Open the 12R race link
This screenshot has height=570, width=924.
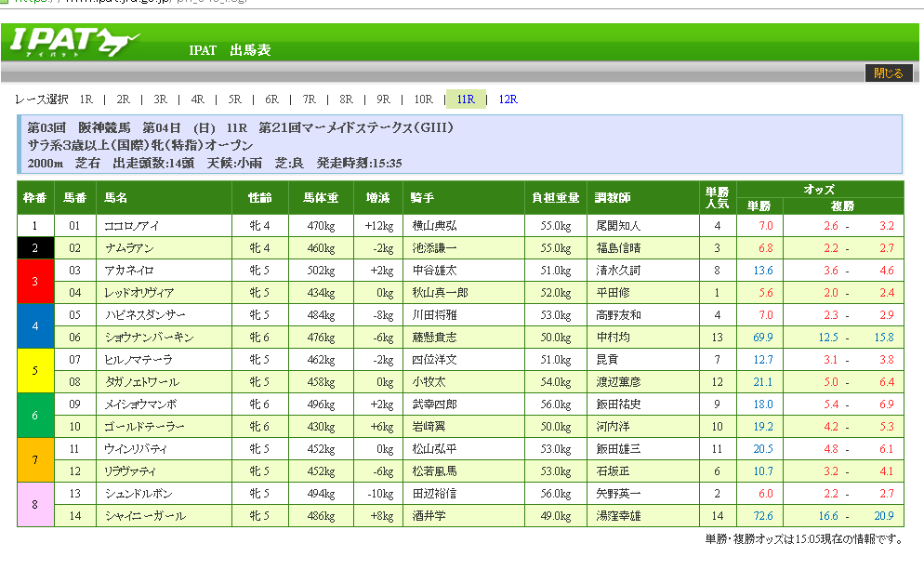point(508,99)
